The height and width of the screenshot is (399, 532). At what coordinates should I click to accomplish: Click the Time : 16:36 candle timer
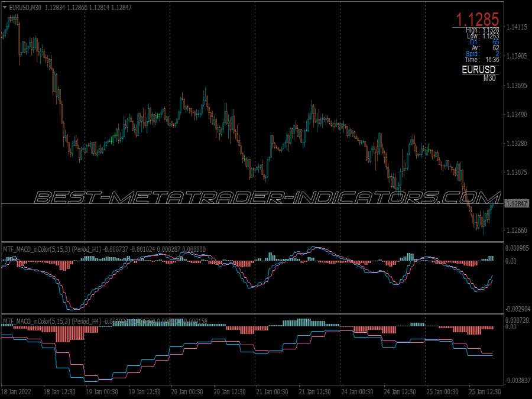[482, 60]
